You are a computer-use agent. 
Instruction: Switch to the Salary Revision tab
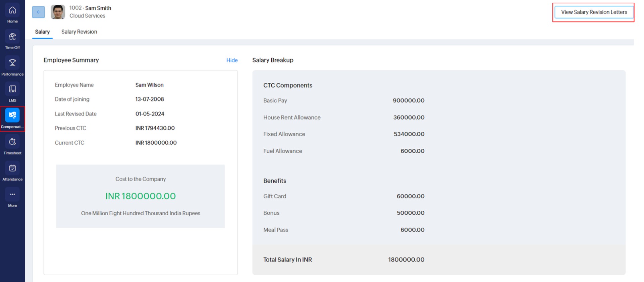[79, 32]
